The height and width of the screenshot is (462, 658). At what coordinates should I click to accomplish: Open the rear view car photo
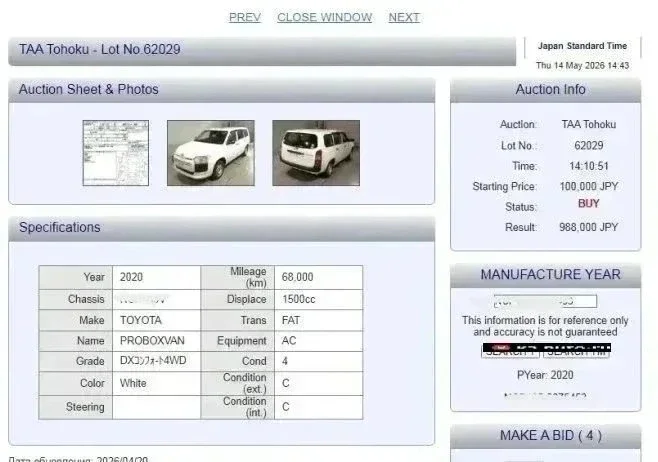[316, 153]
